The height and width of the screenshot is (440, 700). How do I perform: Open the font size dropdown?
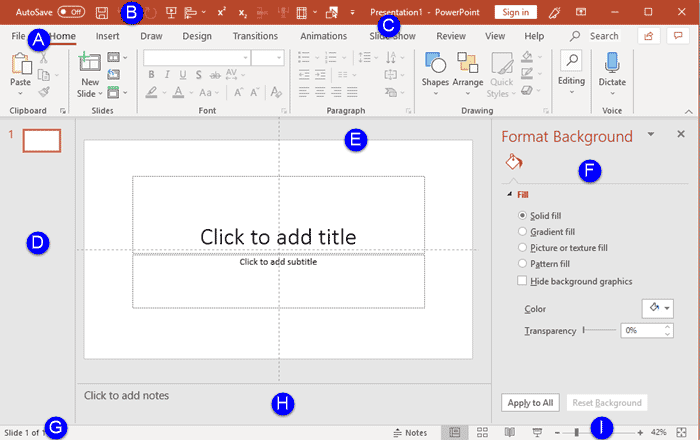(x=279, y=58)
